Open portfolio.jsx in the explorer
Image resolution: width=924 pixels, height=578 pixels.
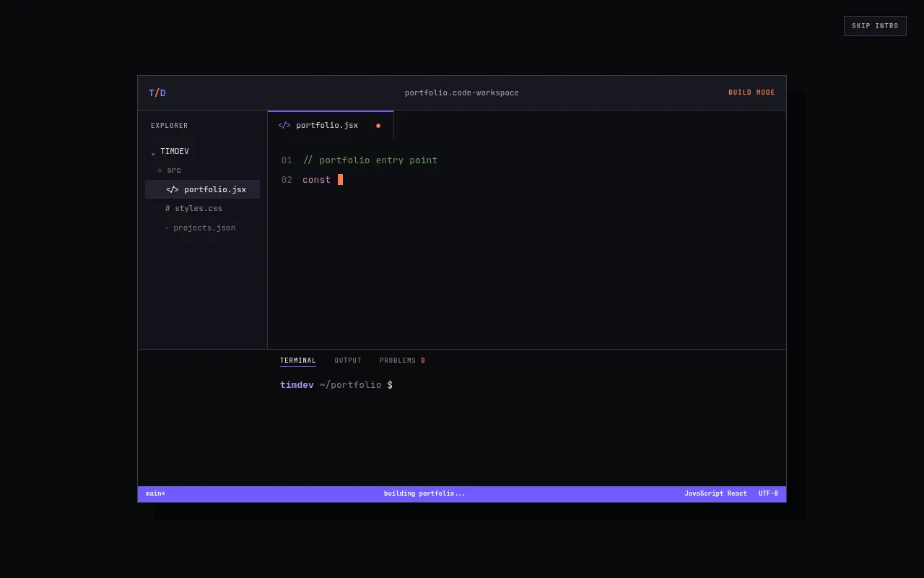202,189
